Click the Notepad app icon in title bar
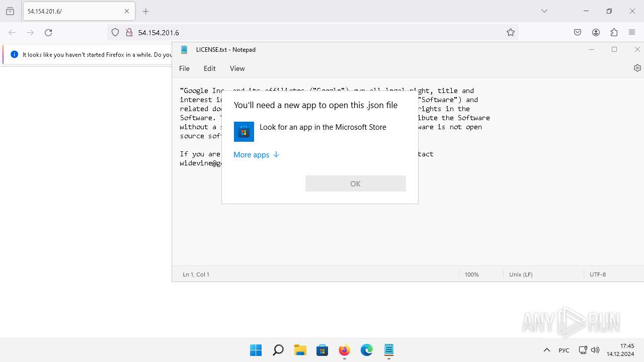Image resolution: width=644 pixels, height=362 pixels. click(x=185, y=50)
